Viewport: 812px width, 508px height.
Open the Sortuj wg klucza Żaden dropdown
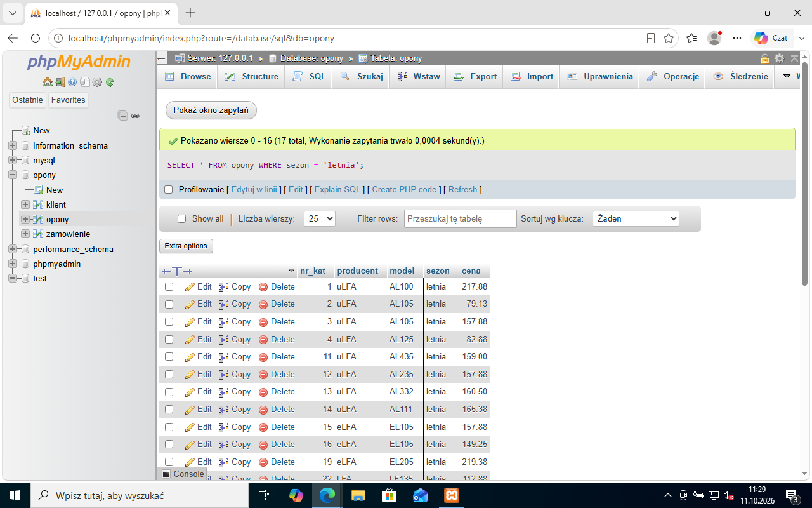[636, 218]
